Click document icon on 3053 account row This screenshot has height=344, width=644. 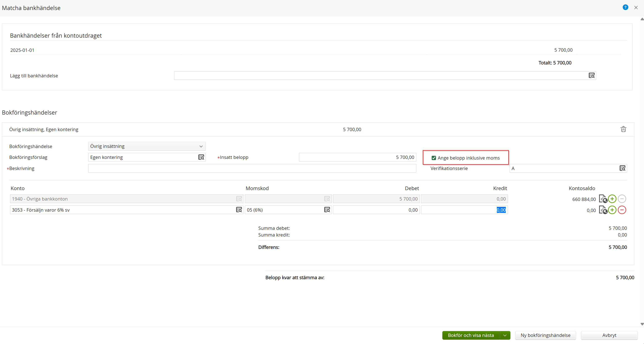point(603,210)
